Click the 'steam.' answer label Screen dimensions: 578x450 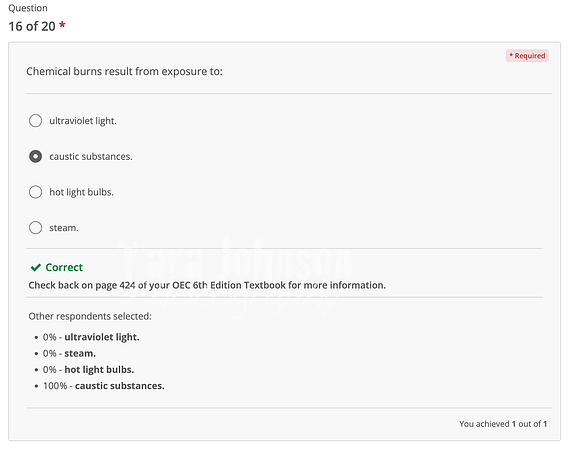64,228
